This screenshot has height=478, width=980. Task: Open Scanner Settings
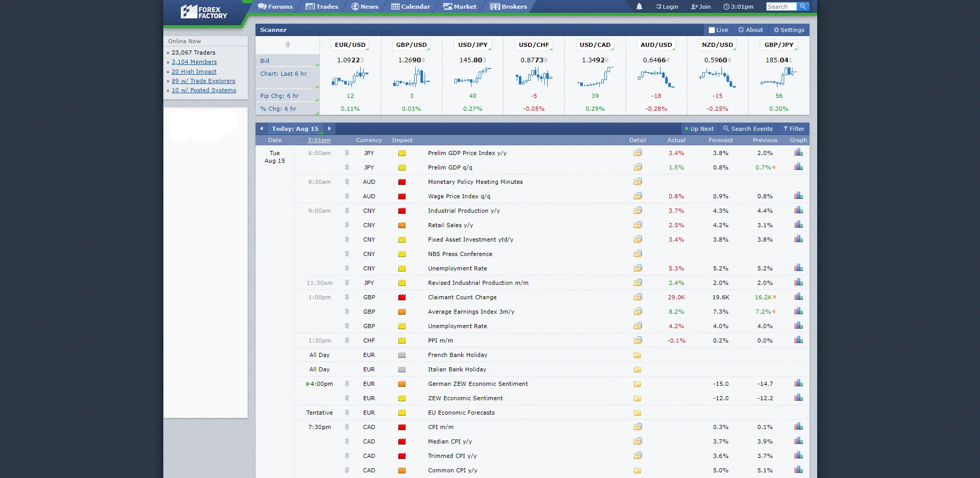788,30
